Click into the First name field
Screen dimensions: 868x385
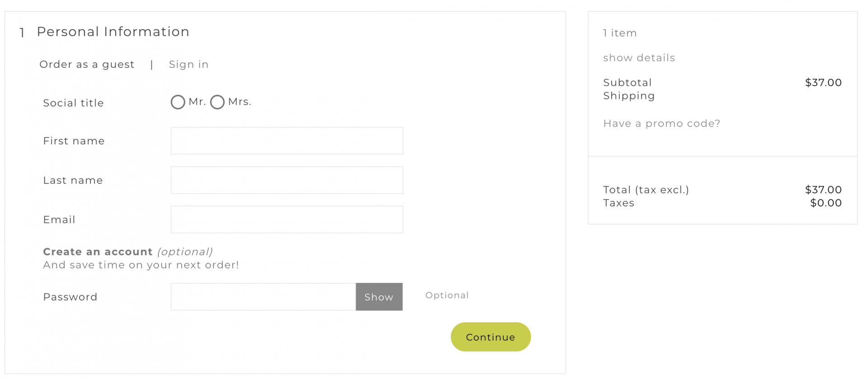click(287, 141)
